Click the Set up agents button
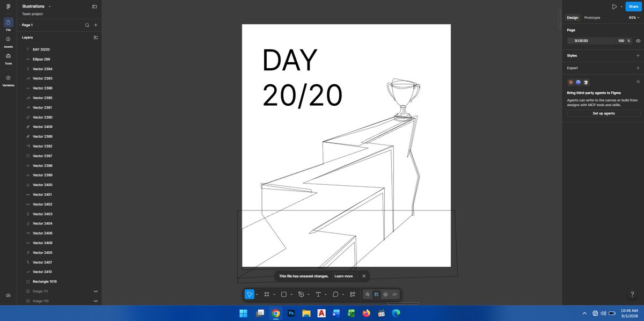This screenshot has height=321, width=644. pos(604,113)
